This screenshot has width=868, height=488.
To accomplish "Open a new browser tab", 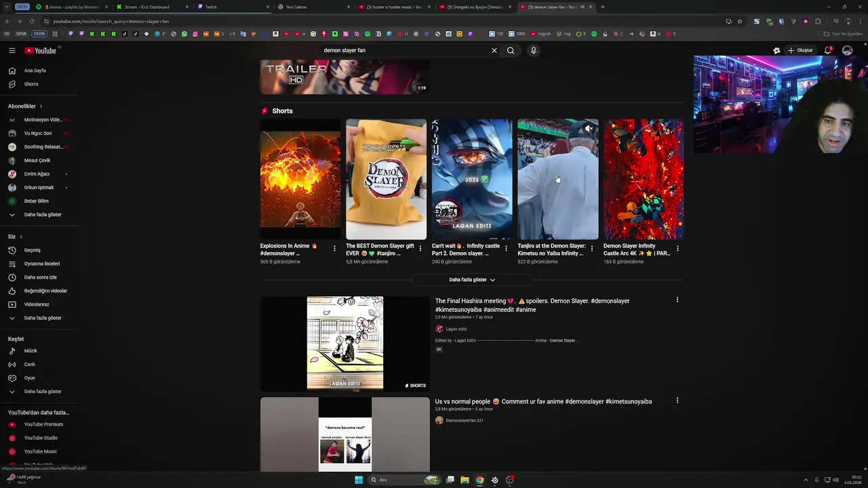I will [x=602, y=7].
